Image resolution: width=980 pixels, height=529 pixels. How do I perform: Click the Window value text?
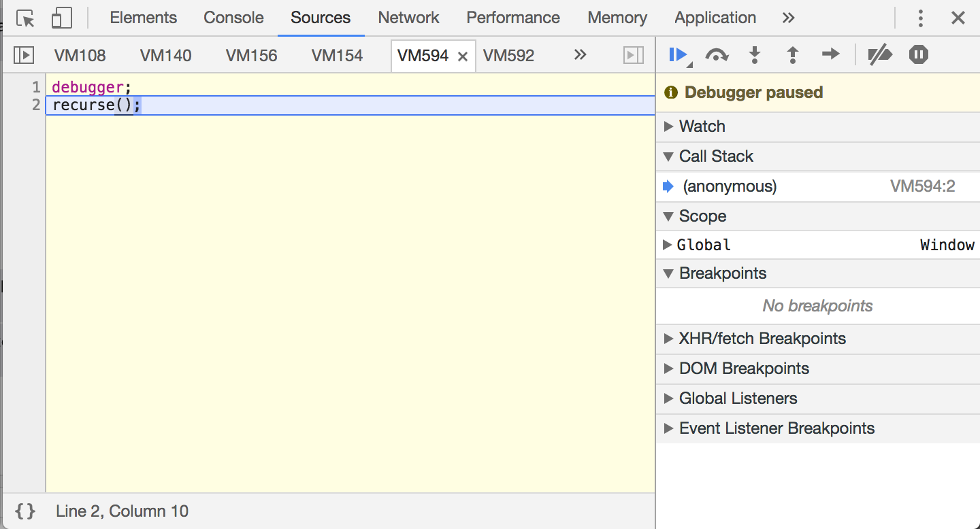[x=947, y=245]
